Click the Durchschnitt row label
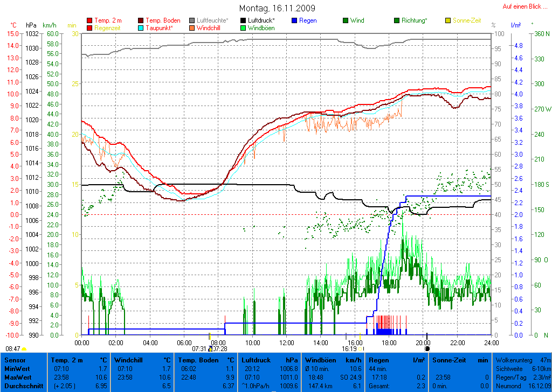Viewport: 552px width, 392px height. (23, 386)
